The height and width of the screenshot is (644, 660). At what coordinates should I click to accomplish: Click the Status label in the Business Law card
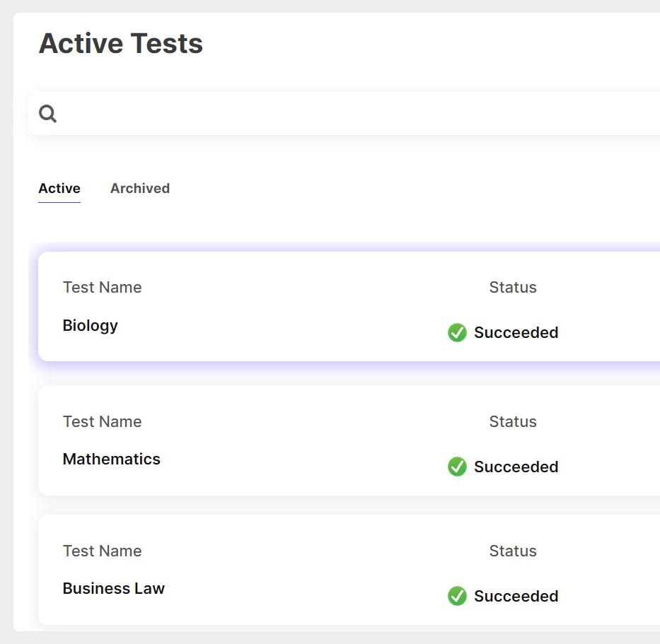coord(513,551)
